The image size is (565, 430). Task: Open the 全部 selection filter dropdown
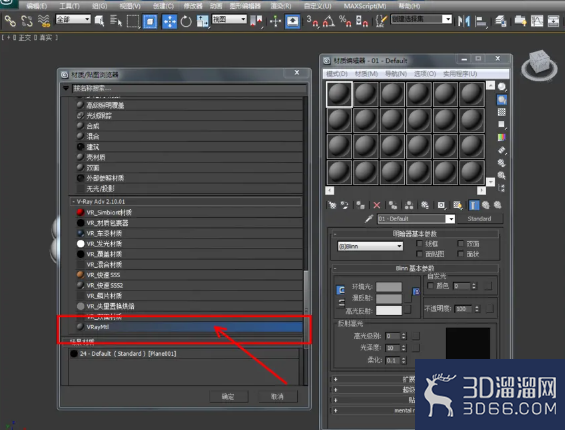(73, 19)
